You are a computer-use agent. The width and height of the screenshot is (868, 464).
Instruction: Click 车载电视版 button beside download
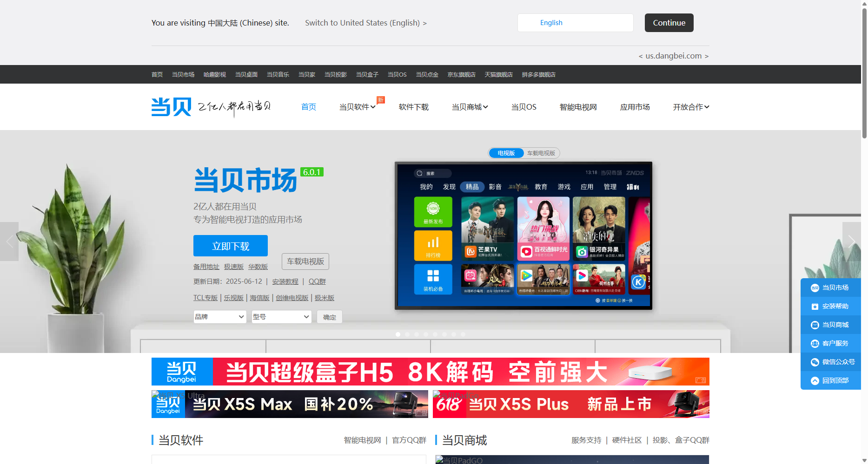[x=305, y=261]
